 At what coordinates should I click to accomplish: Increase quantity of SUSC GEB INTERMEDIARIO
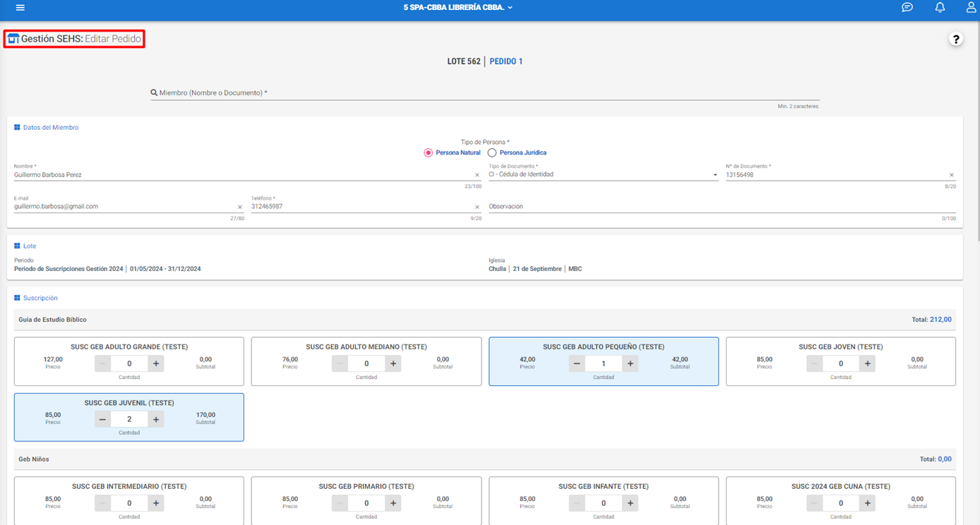tap(156, 503)
